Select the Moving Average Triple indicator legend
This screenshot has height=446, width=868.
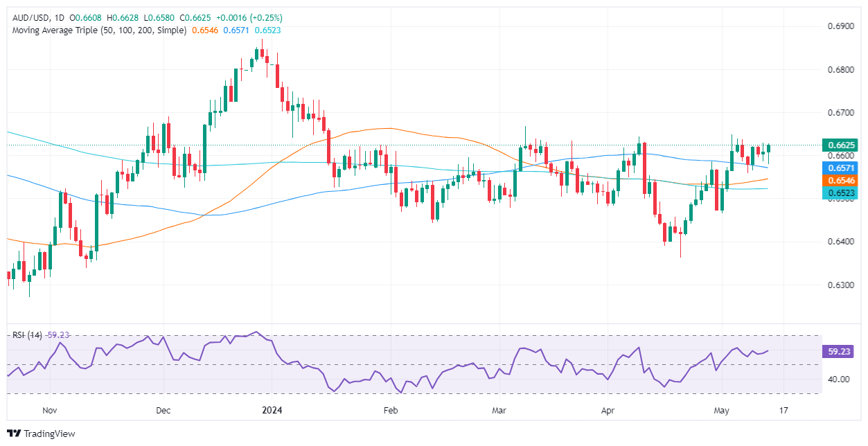tap(99, 30)
